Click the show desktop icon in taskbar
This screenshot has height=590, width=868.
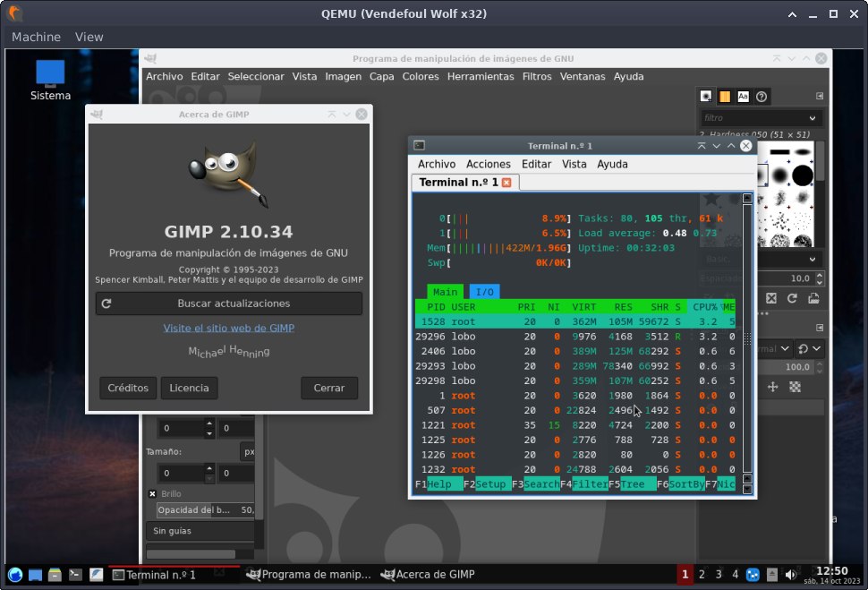coord(35,575)
